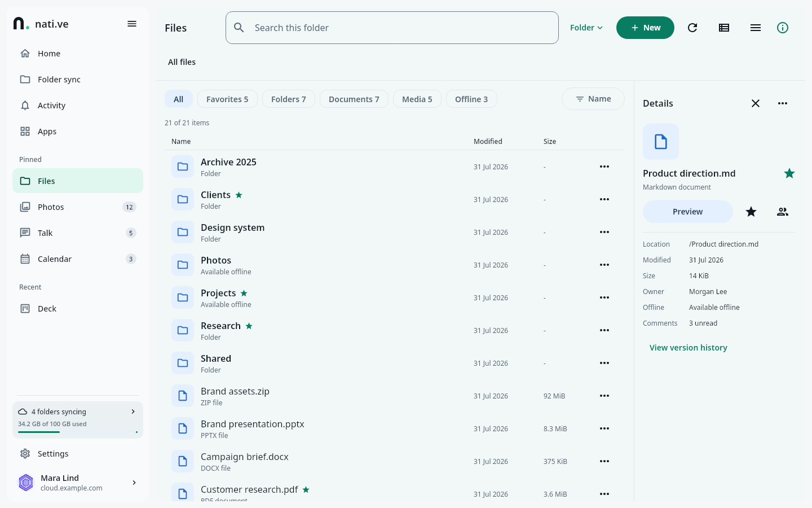Viewport: 812px width, 508px height.
Task: Open Activity notifications in sidebar
Action: tap(78, 106)
